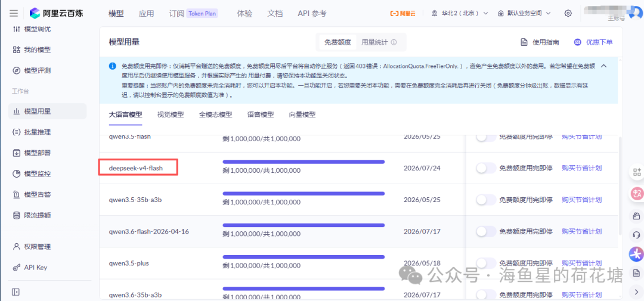
Task: Click the qwen3.6-flash-2026-04-16 quota progress bar
Action: click(304, 225)
